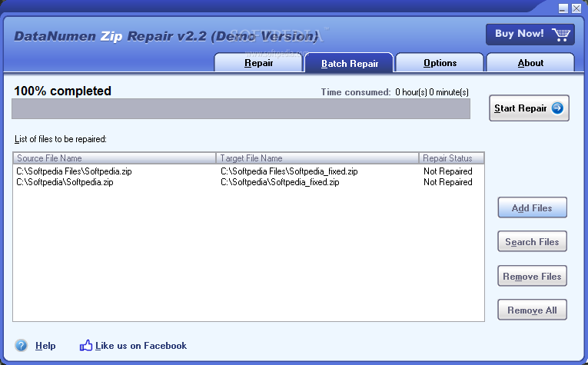This screenshot has height=365, width=588.
Task: Open the Options tab
Action: [x=440, y=62]
